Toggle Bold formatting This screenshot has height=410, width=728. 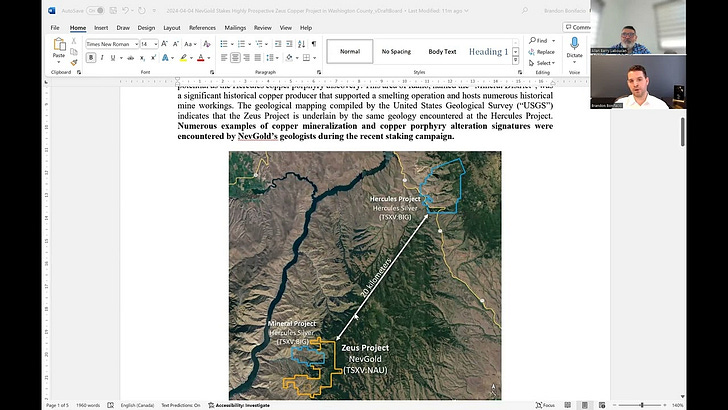pyautogui.click(x=91, y=58)
